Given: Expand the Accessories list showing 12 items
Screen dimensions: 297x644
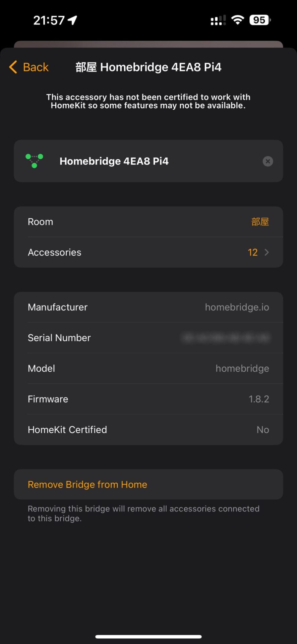Looking at the screenshot, I should point(148,252).
